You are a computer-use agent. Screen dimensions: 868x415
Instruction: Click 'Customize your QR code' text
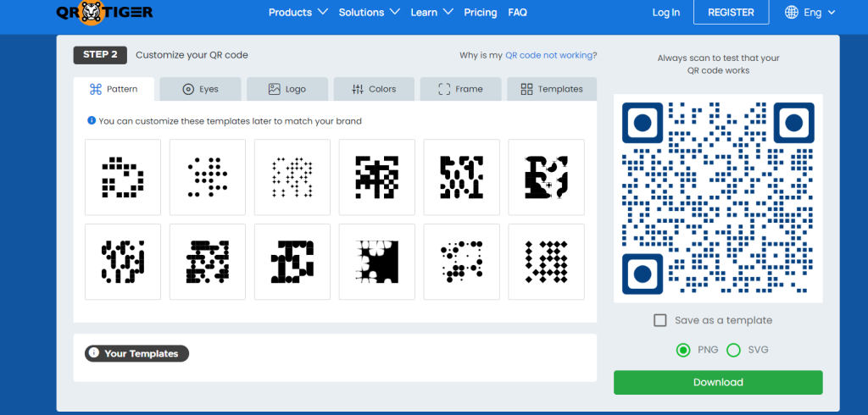[192, 55]
